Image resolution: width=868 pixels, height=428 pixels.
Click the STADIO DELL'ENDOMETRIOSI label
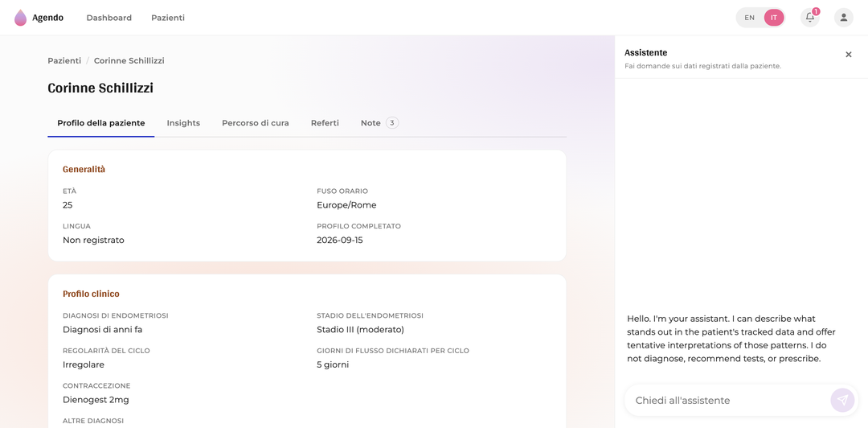(370, 316)
